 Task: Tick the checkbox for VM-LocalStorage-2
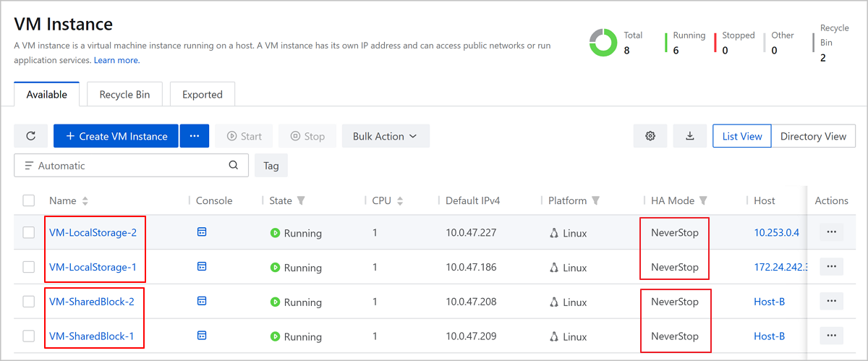point(29,233)
